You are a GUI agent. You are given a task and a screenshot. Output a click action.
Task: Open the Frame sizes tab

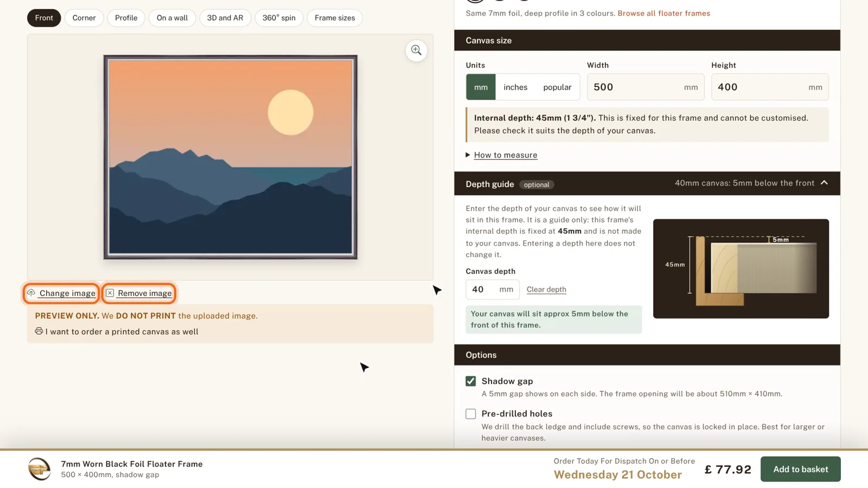335,18
